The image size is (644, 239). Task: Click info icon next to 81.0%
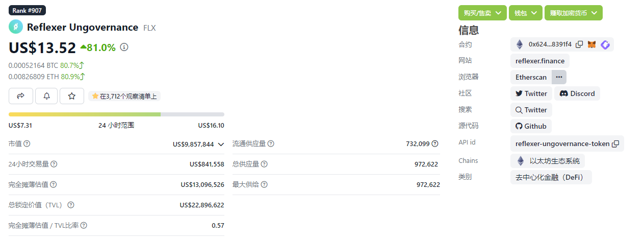point(124,47)
